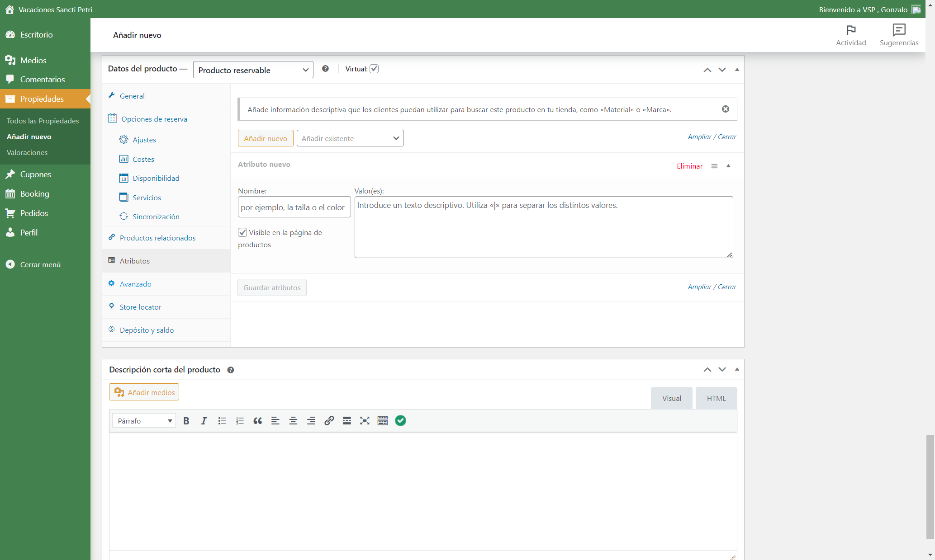Open the Producto reservable type dropdown
Viewport: 935px width, 560px height.
253,70
